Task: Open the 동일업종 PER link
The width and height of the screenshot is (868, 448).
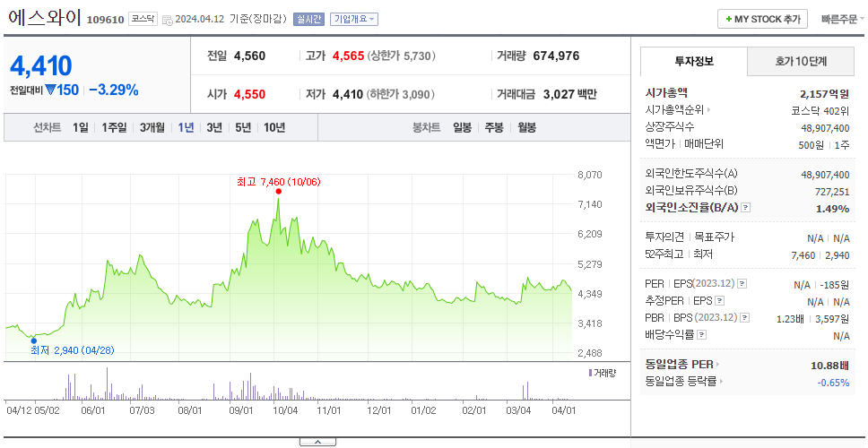Action: 679,365
